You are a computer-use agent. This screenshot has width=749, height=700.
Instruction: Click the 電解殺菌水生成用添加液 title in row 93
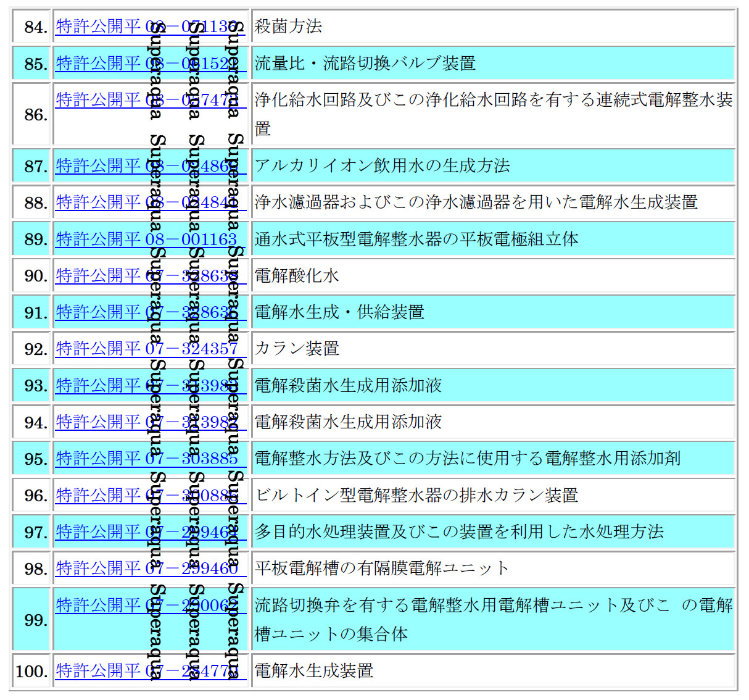[348, 385]
